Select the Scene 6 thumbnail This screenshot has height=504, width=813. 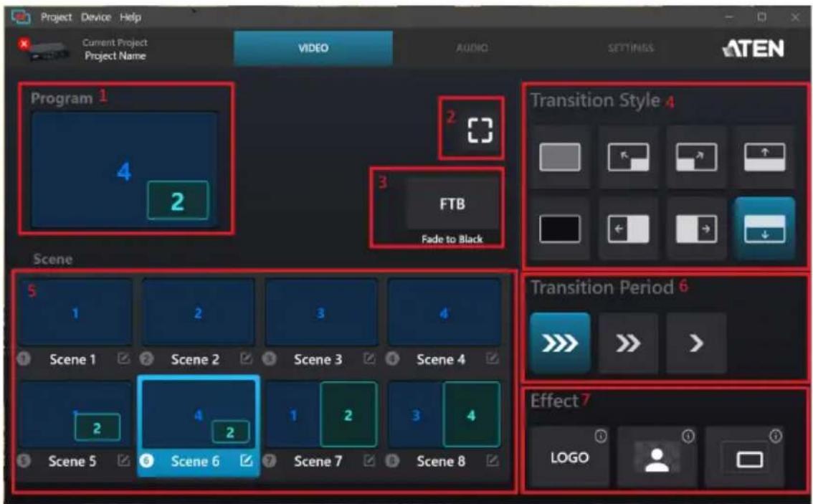(198, 415)
